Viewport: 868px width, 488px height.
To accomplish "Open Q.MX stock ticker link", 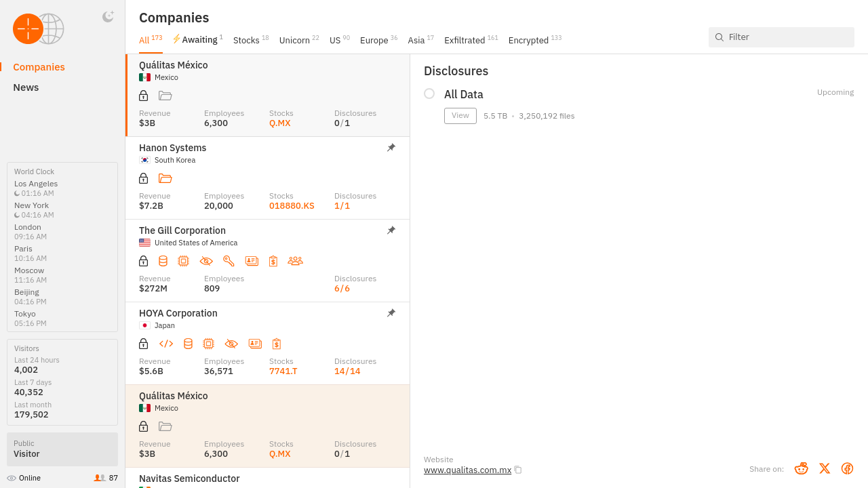I will pos(279,123).
